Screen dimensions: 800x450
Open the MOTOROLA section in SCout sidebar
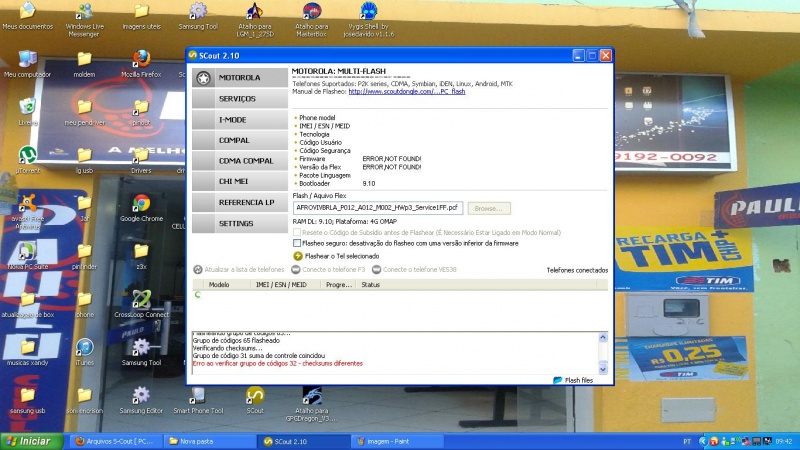click(240, 78)
